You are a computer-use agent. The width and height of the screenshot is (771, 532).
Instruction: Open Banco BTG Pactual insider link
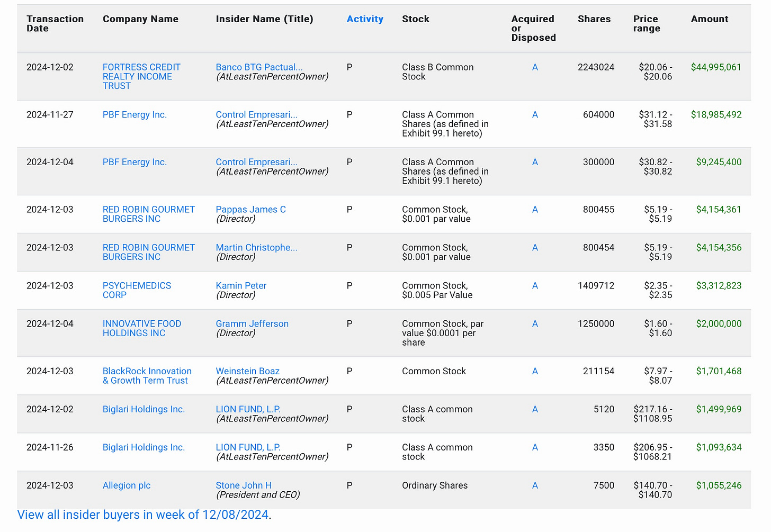259,67
